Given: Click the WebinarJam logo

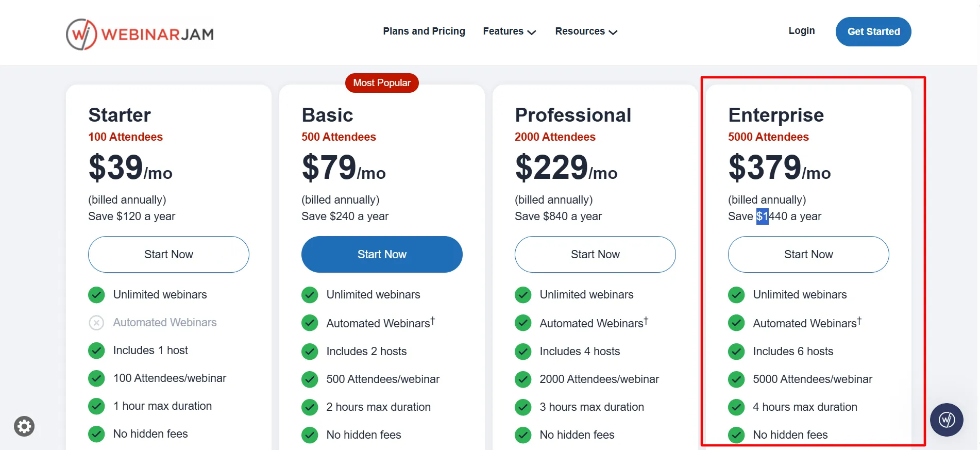Looking at the screenshot, I should point(140,34).
